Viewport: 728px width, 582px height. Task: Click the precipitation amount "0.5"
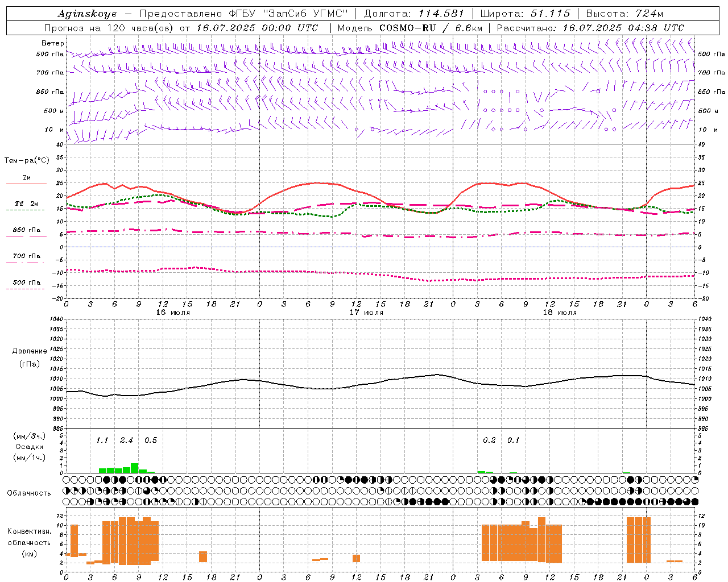151,440
